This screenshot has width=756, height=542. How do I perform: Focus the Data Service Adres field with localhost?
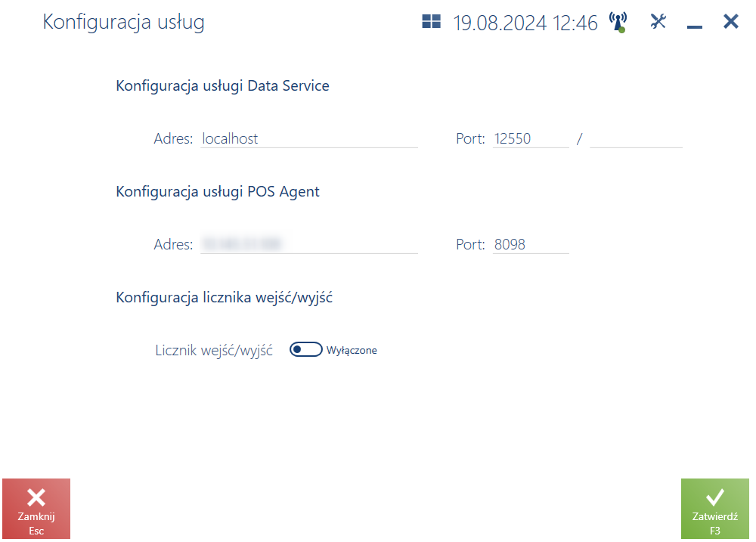[309, 139]
